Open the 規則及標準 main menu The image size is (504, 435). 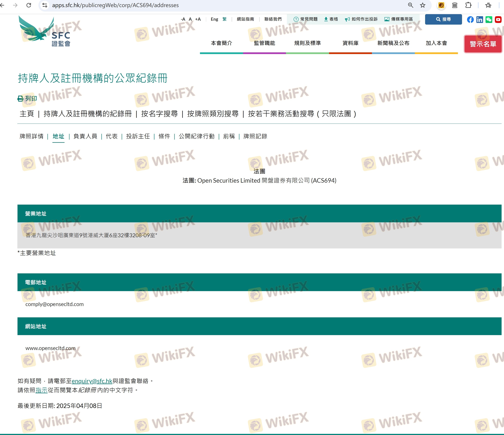(307, 43)
